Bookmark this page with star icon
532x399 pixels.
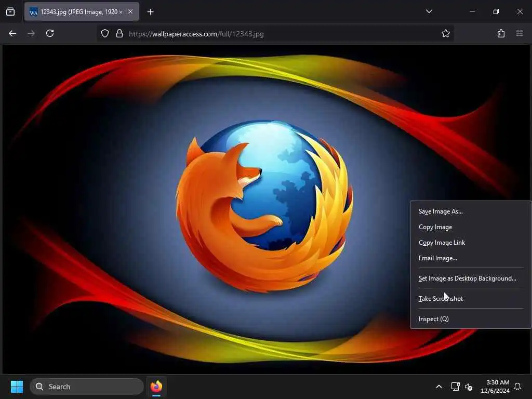click(445, 33)
